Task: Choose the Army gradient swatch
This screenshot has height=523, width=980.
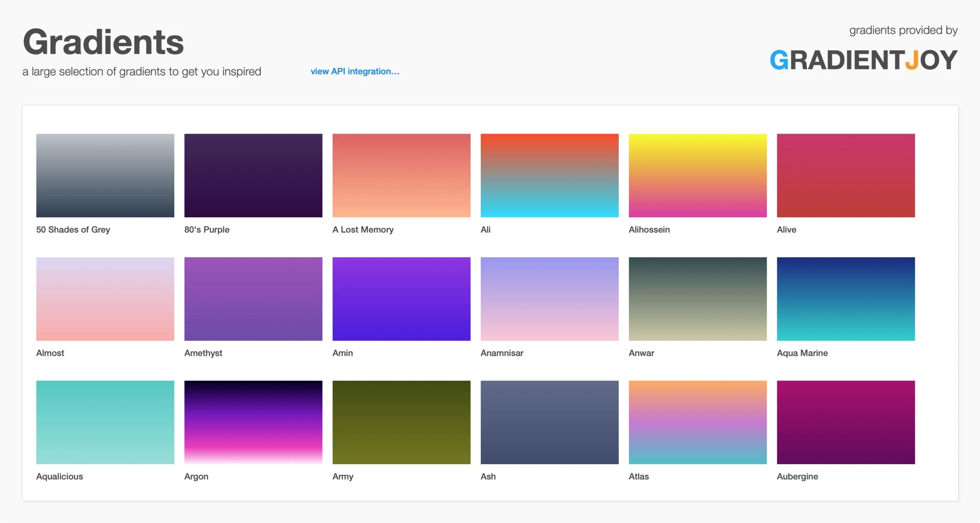Action: pos(402,422)
